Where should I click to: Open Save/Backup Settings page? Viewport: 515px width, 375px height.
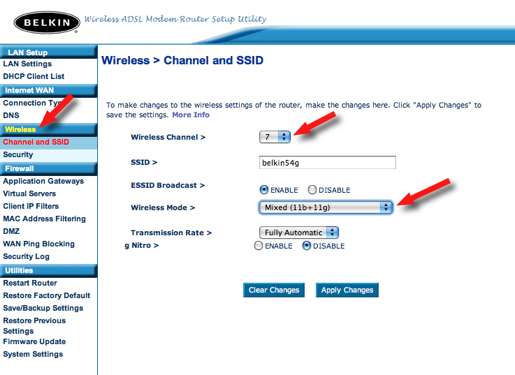pyautogui.click(x=43, y=308)
